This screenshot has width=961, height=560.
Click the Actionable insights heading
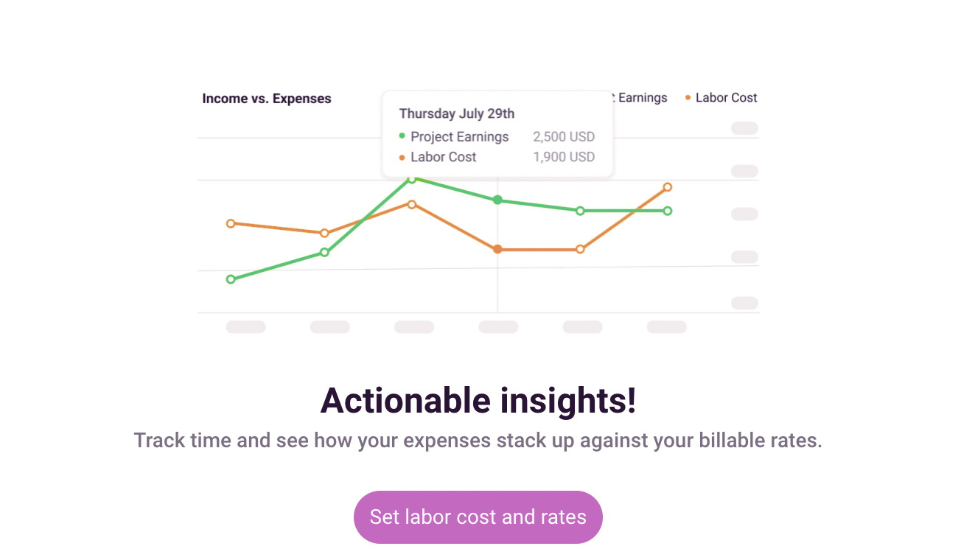[x=478, y=401]
